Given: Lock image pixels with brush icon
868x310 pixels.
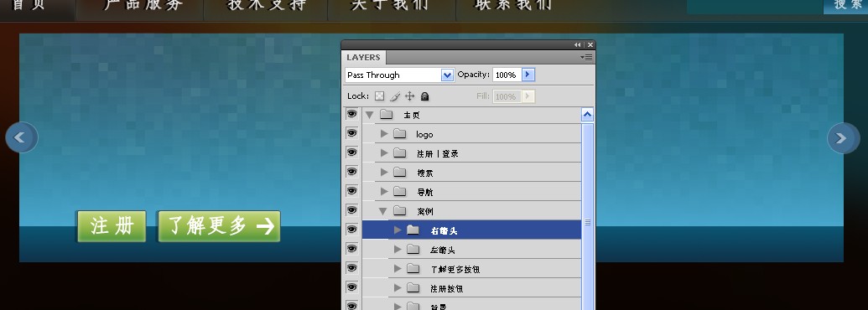Looking at the screenshot, I should (x=395, y=96).
